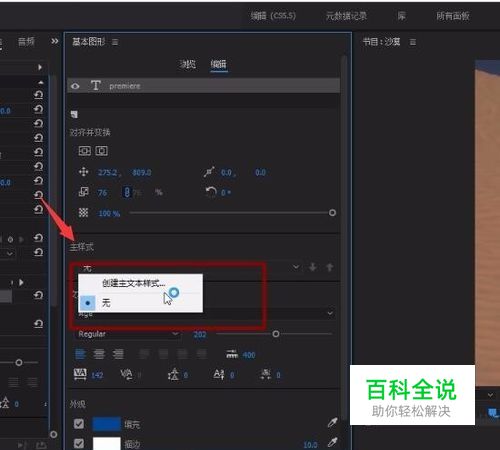
Task: Click the new layer icon below the layer list
Action: click(74, 114)
